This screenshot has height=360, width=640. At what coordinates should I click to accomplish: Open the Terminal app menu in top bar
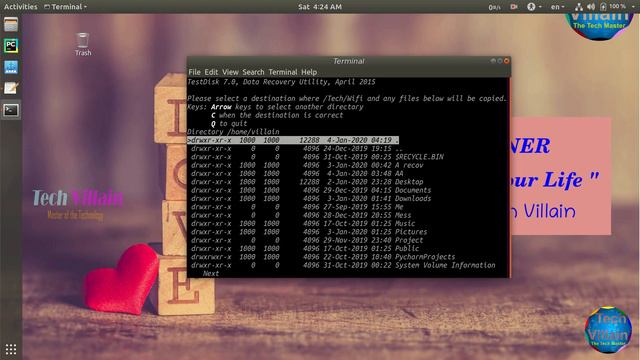(65, 7)
